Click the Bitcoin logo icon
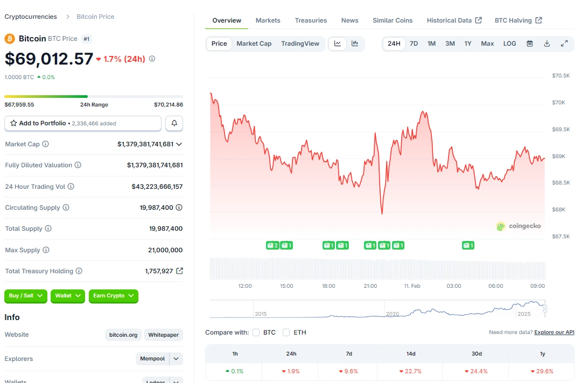Screen dimensions: 588x383 click(8, 38)
